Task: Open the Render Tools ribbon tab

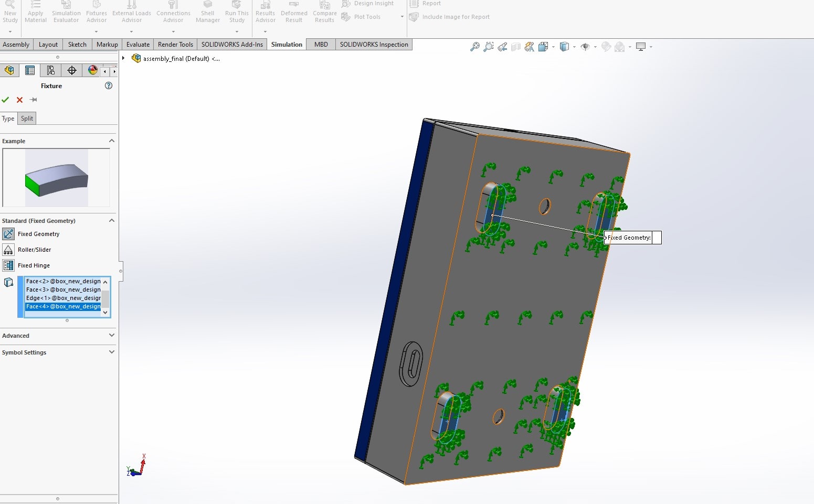Action: click(x=175, y=45)
